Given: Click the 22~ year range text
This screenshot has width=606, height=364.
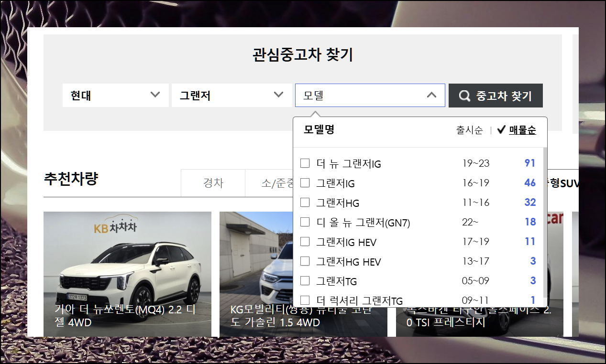Looking at the screenshot, I should [470, 222].
